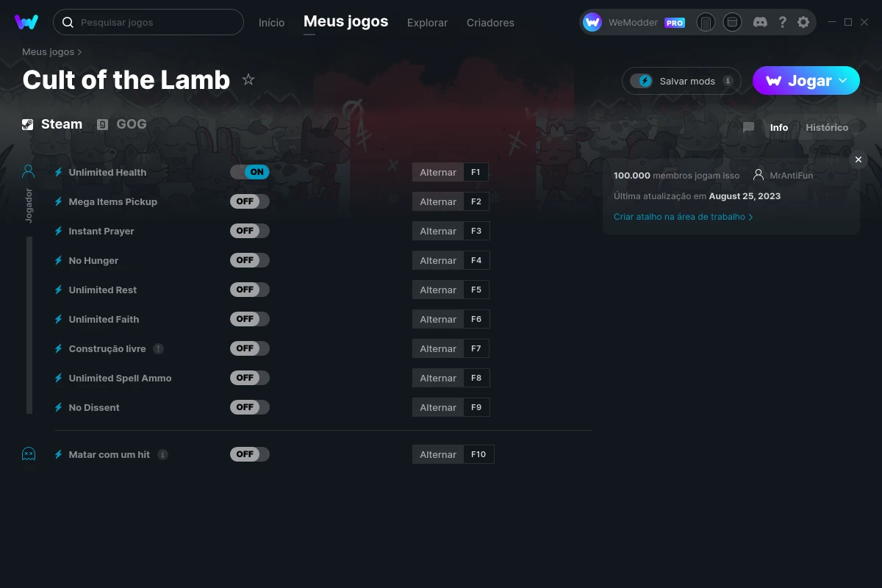Select the enemies ghost category icon

coord(29,453)
